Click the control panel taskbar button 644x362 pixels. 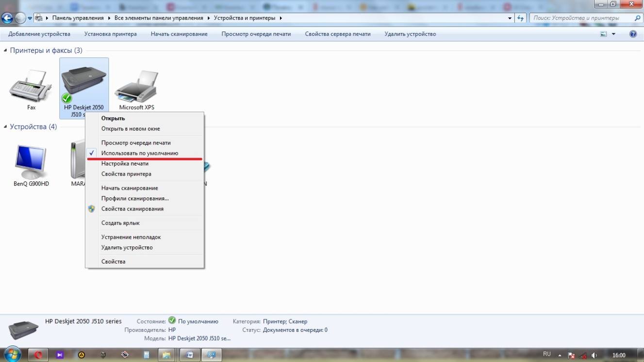pyautogui.click(x=212, y=355)
